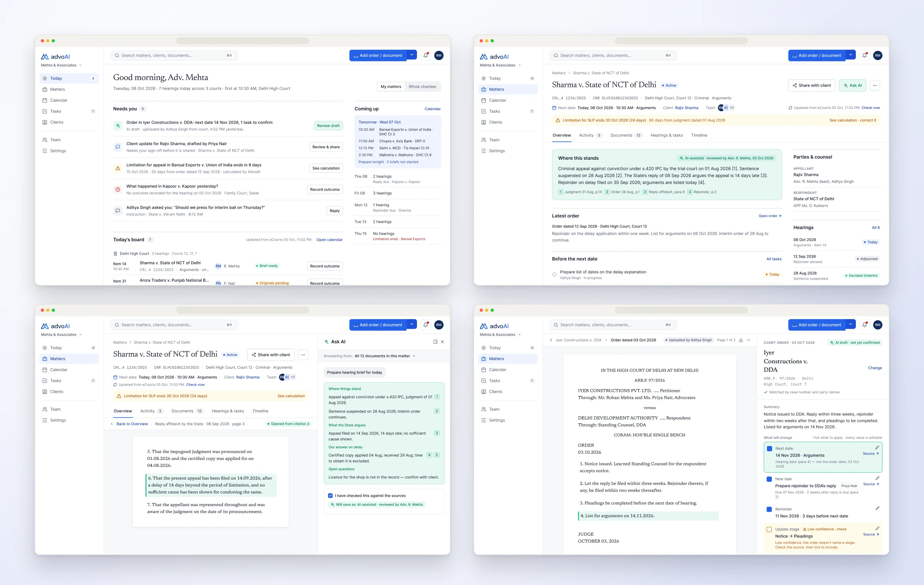Screen dimensions: 924x585
Task: Open more options next to Ask AI button
Action: point(875,85)
